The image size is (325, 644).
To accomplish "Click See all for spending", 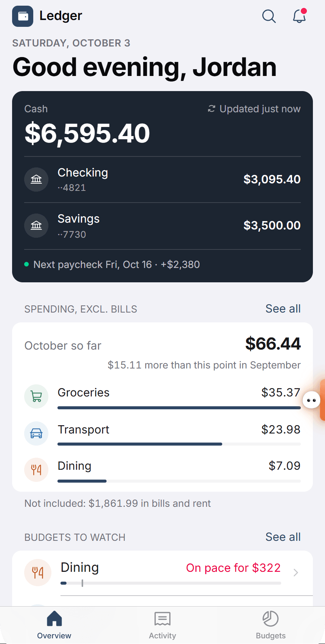I will 283,309.
